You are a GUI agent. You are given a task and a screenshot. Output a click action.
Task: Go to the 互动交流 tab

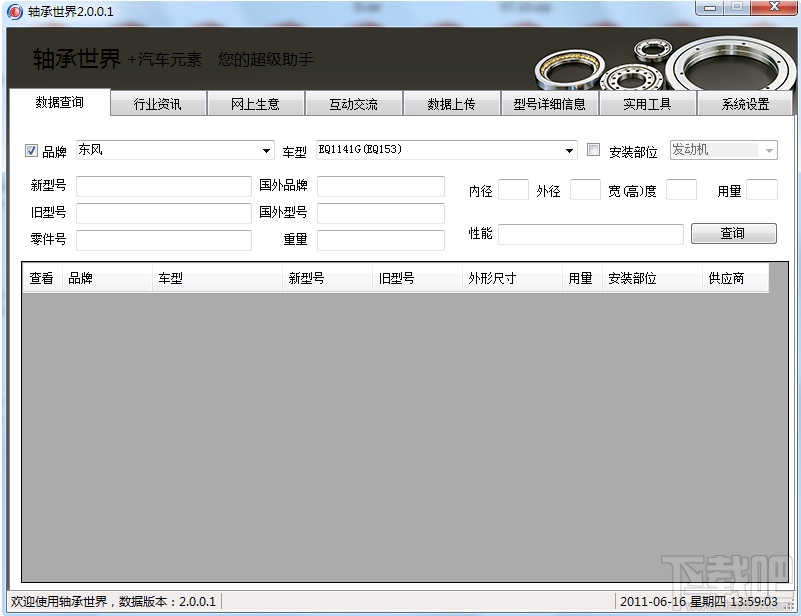click(x=354, y=104)
